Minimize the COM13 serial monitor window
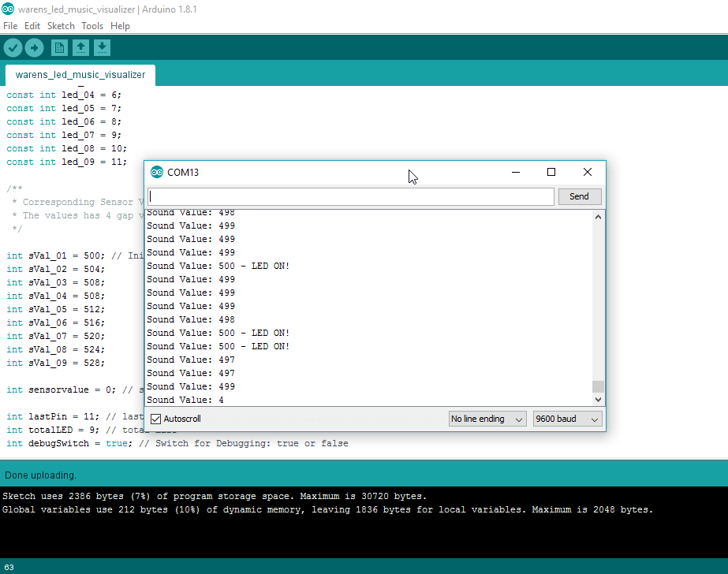 click(x=515, y=172)
